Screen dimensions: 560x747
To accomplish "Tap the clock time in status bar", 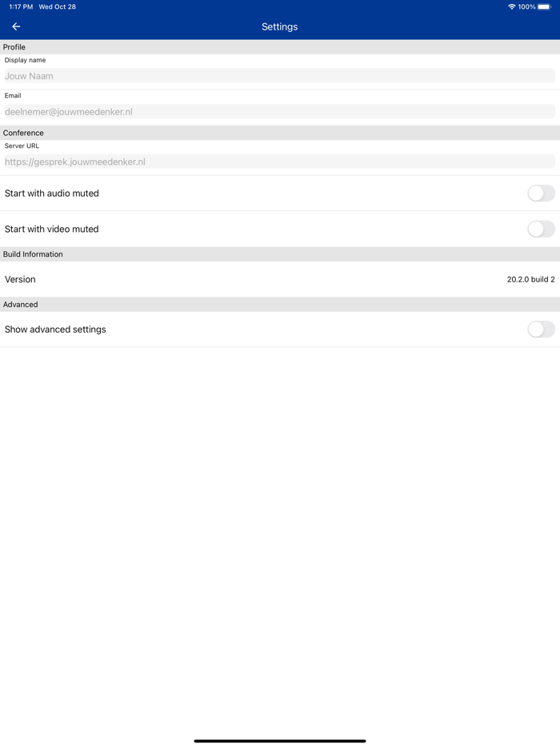I will tap(21, 7).
